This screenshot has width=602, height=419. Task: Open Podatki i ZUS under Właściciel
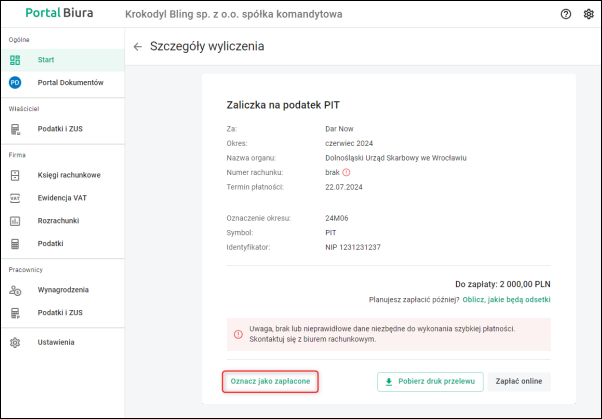point(64,129)
